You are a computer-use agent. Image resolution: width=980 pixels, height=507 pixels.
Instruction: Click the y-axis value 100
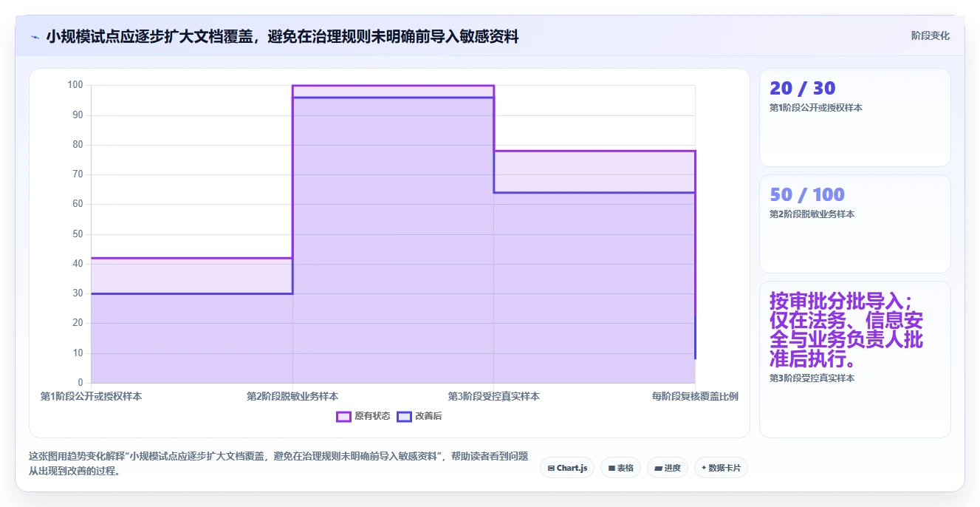[x=75, y=85]
